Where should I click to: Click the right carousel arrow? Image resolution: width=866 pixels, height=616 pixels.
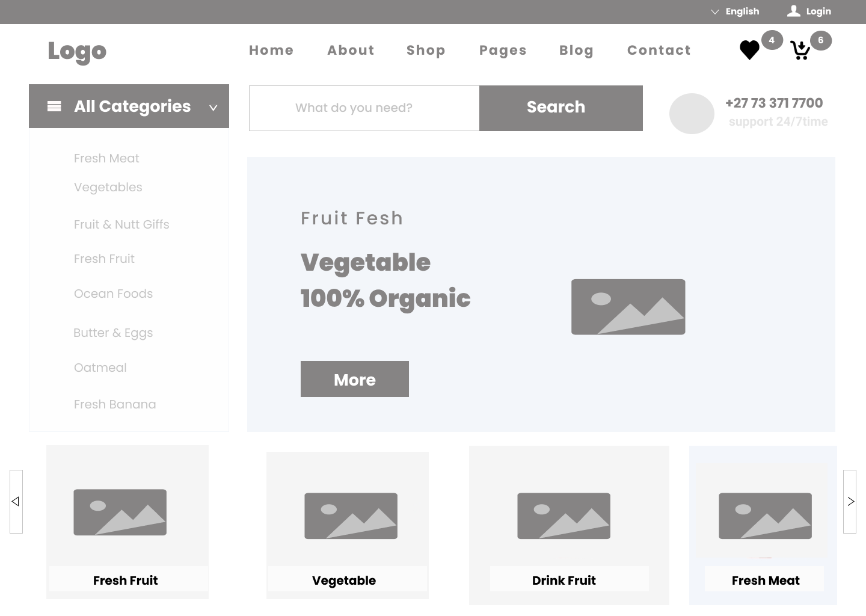(850, 502)
